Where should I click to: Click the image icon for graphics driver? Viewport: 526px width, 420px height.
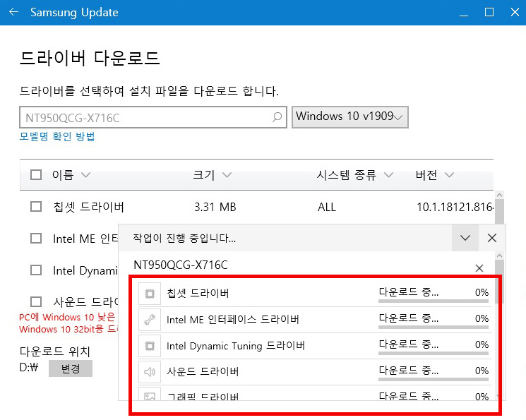(150, 395)
